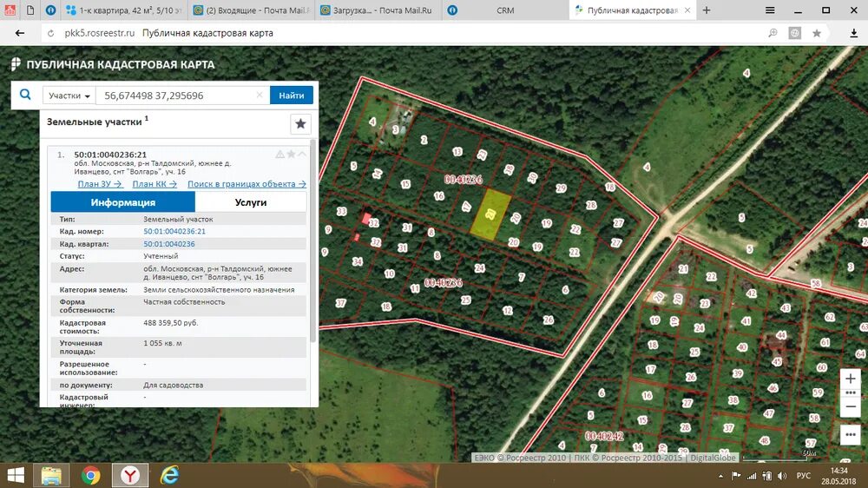This screenshot has width=868, height=488.
Task: Bookmark page with address bar star
Action: pos(817,33)
